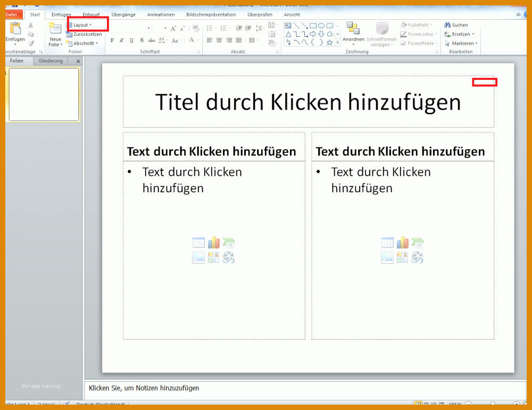The height and width of the screenshot is (410, 532).
Task: Select the rectangle shape
Action: click(313, 26)
